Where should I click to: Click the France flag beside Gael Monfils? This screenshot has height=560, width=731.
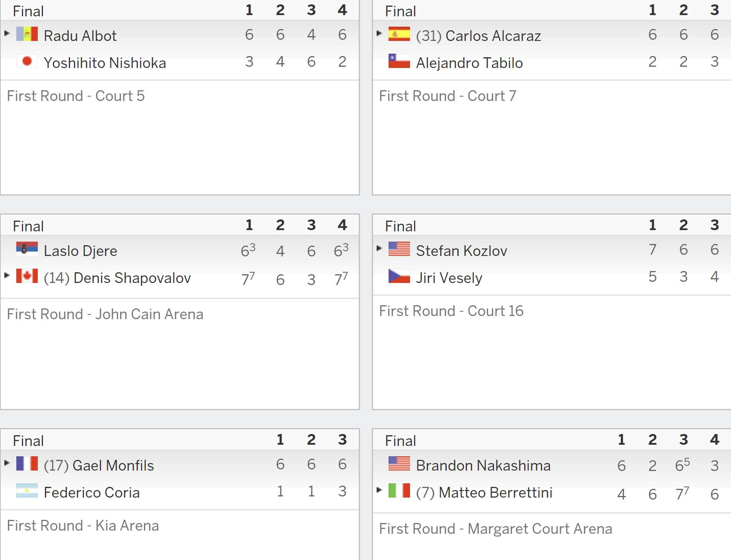[27, 464]
